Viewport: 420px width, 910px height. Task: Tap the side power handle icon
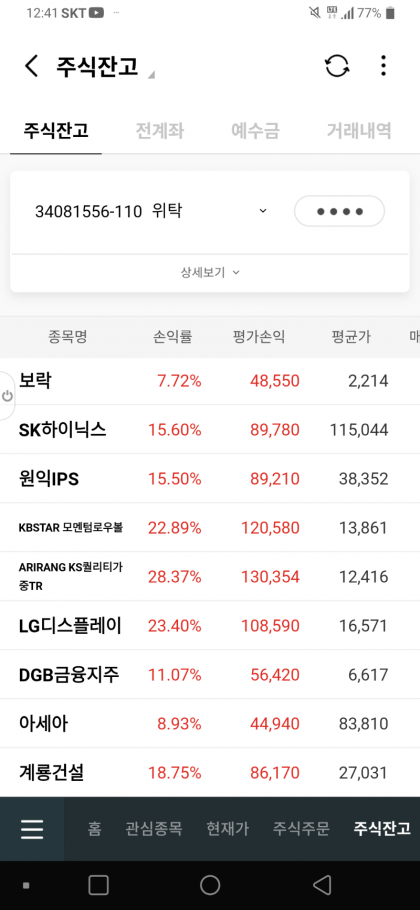pyautogui.click(x=7, y=396)
